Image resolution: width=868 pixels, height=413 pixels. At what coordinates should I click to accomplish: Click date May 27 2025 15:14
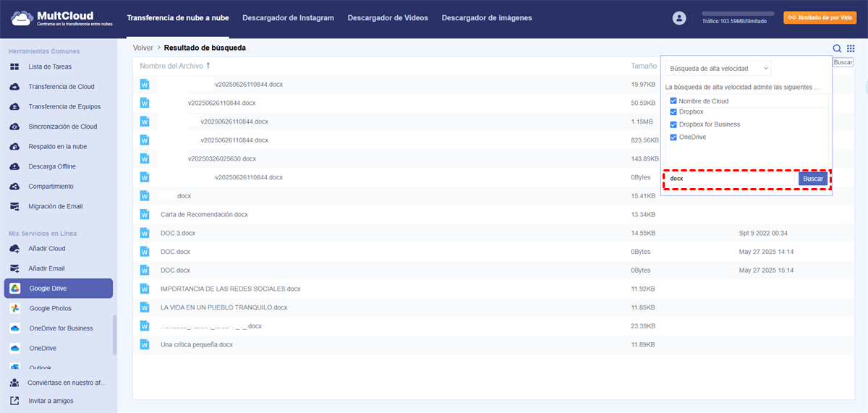coord(767,270)
